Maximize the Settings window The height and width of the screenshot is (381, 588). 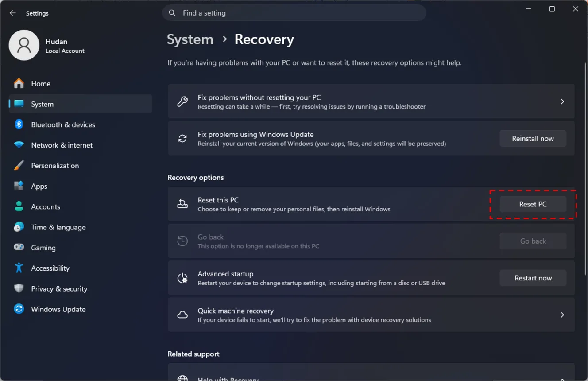[552, 9]
